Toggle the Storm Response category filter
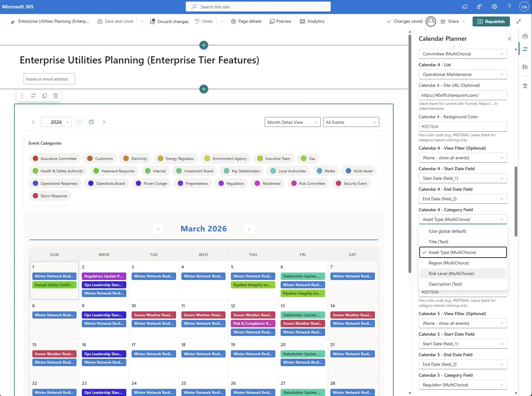The image size is (532, 396). (x=50, y=196)
